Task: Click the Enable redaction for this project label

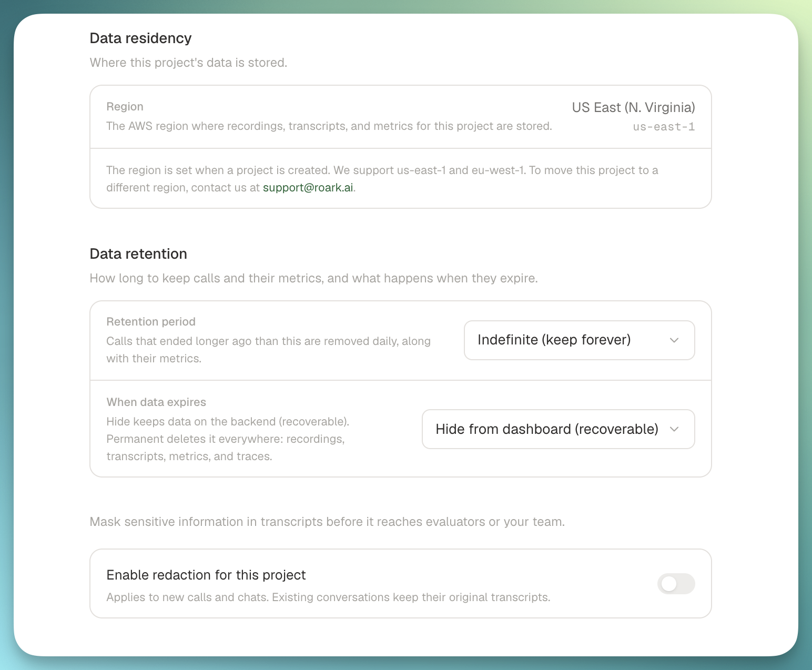Action: (x=206, y=575)
